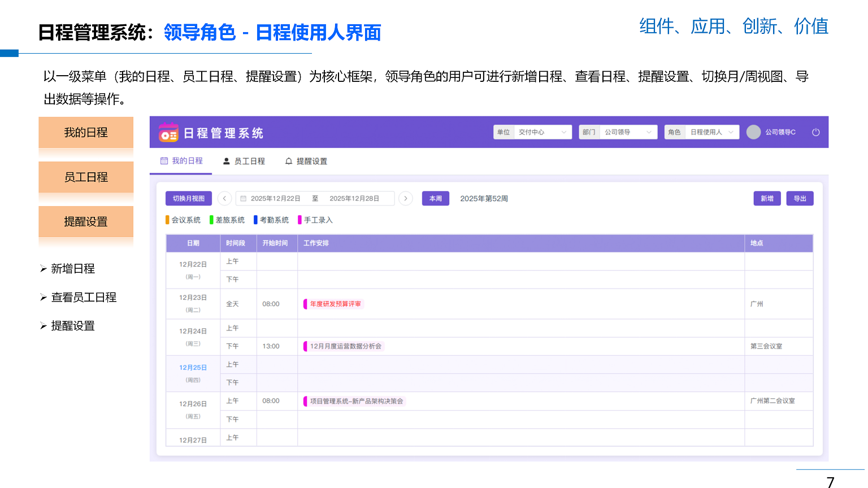Click the bell icon for 提醒设置

click(289, 162)
